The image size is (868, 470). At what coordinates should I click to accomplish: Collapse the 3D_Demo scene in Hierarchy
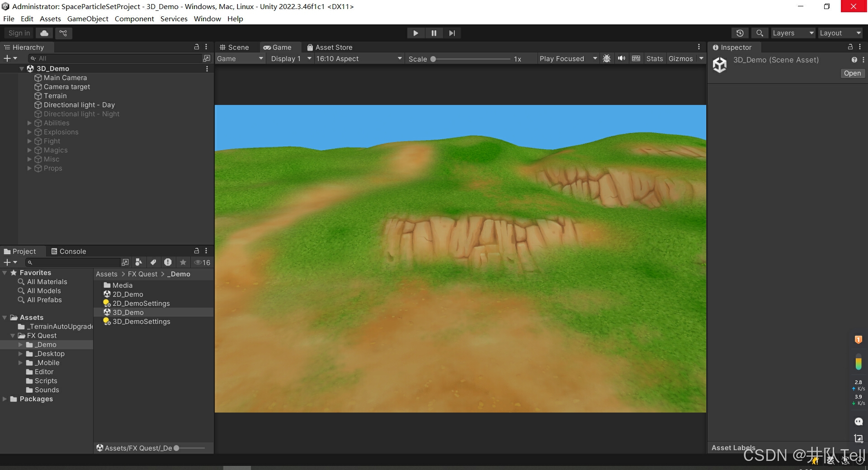point(22,69)
